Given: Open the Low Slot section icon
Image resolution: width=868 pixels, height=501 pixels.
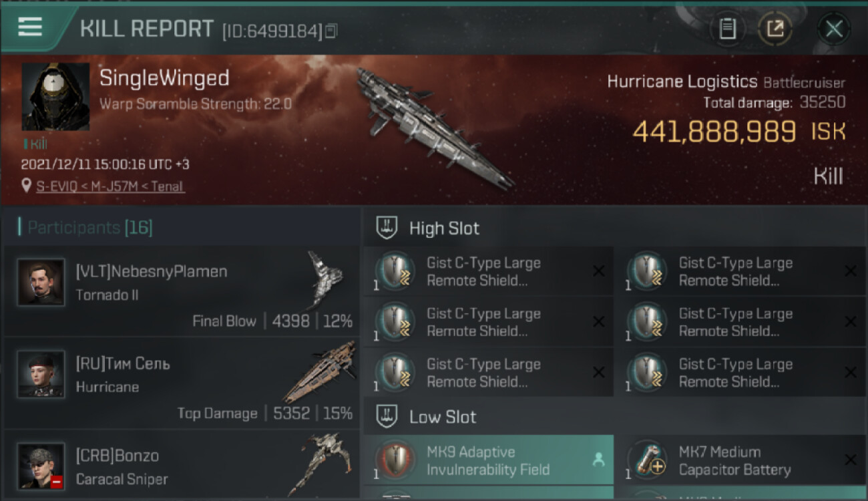Looking at the screenshot, I should (387, 417).
